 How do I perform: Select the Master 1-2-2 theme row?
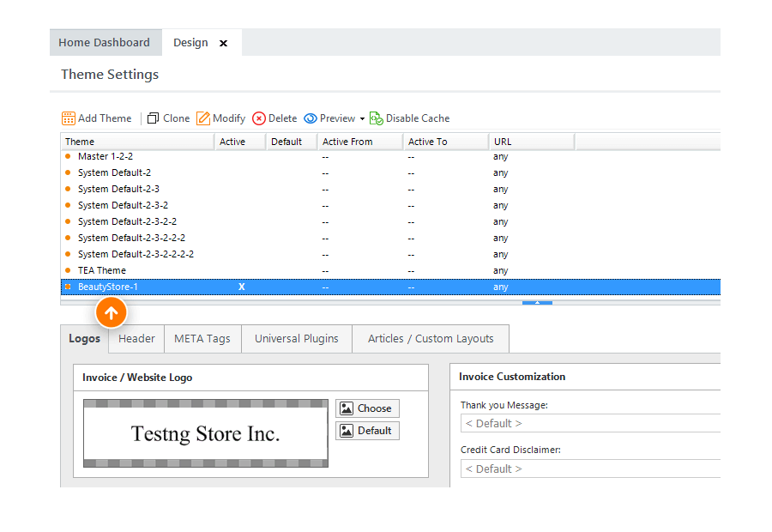point(390,157)
